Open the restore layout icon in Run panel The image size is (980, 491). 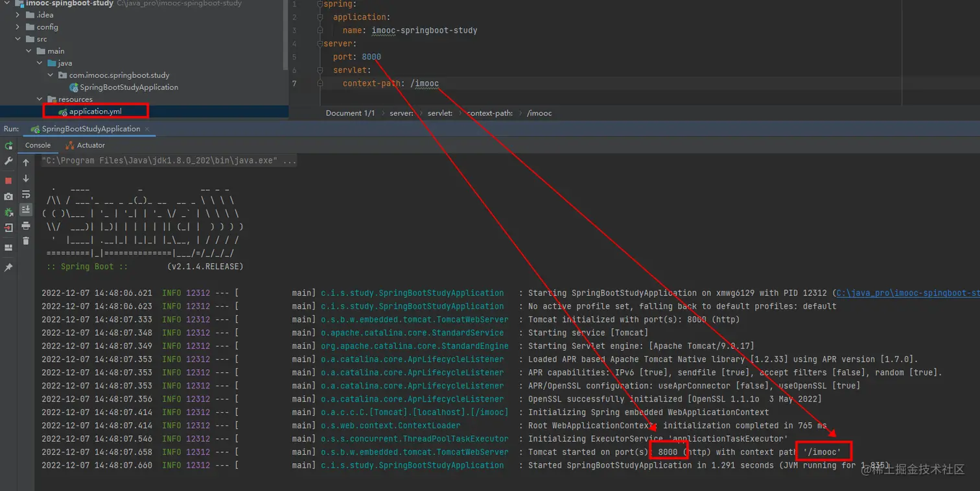coord(8,248)
